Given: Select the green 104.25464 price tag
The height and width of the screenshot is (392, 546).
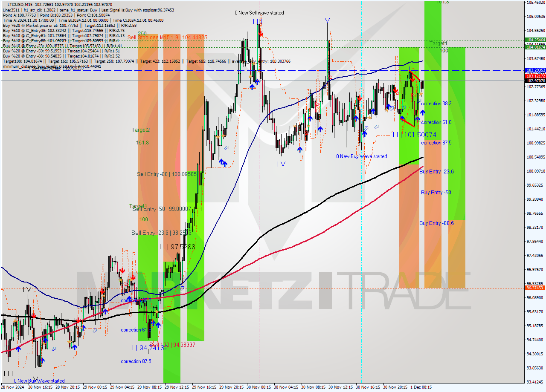Looking at the screenshot, I should pyautogui.click(x=535, y=40).
